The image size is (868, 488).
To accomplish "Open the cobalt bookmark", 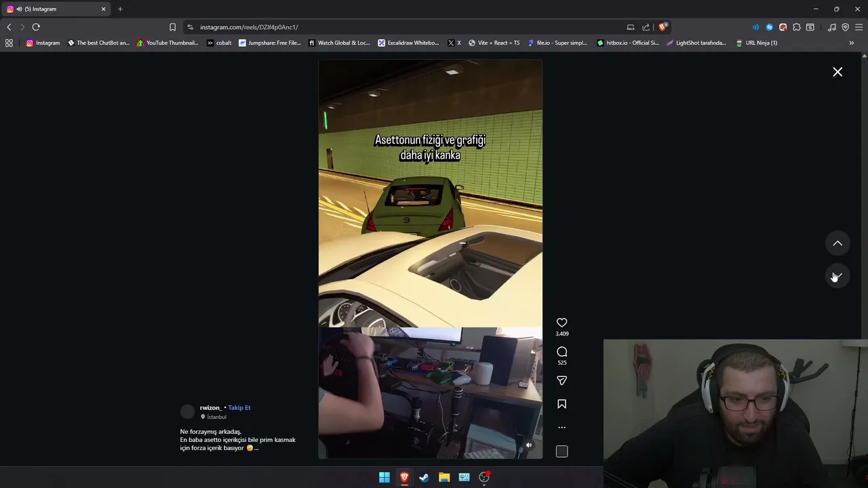I will tap(219, 43).
